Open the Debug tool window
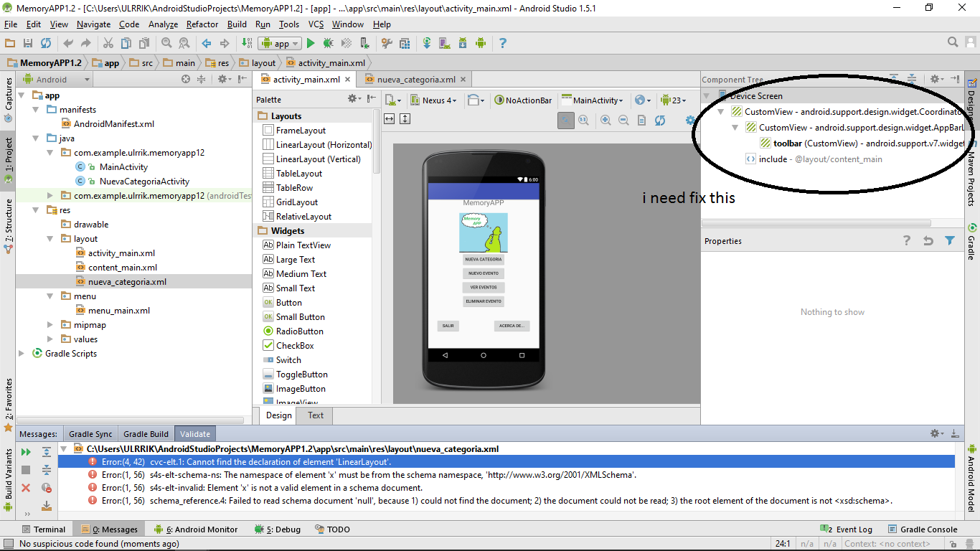 278,529
